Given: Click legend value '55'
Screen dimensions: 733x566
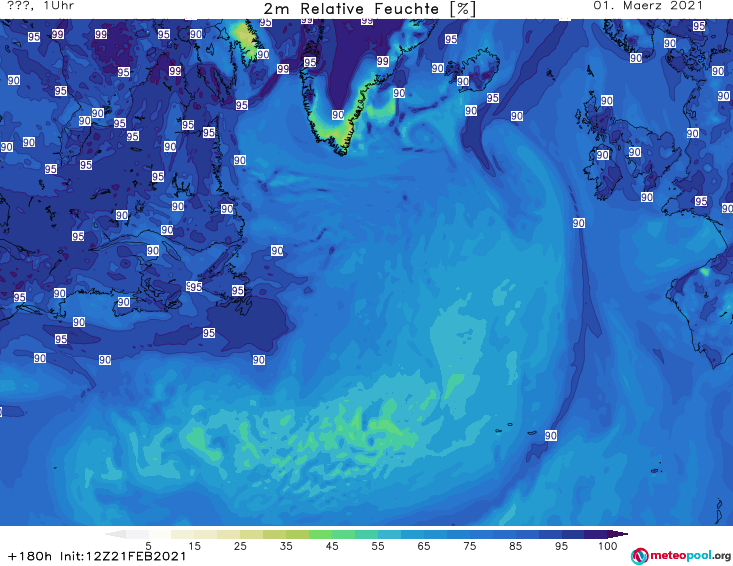Looking at the screenshot, I should (378, 546).
